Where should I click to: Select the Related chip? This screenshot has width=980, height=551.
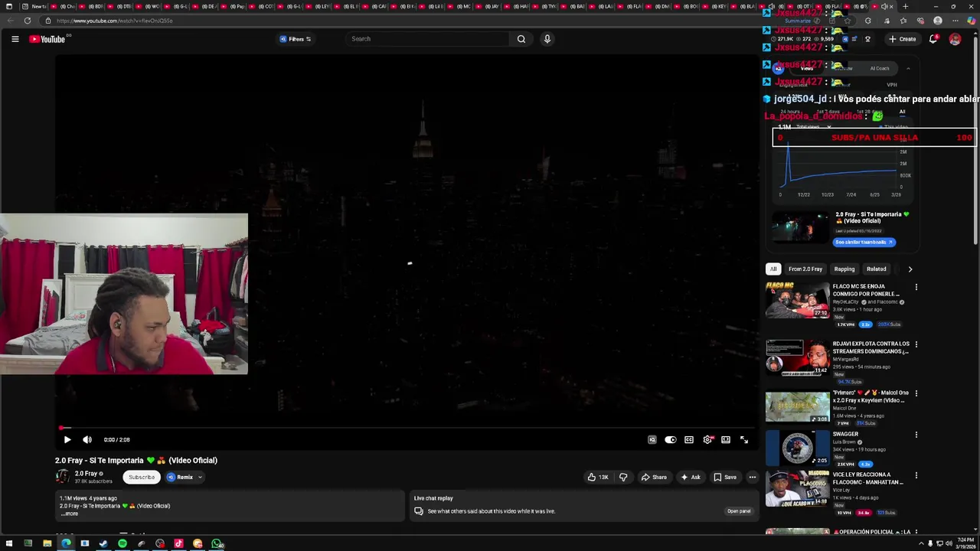pyautogui.click(x=877, y=269)
